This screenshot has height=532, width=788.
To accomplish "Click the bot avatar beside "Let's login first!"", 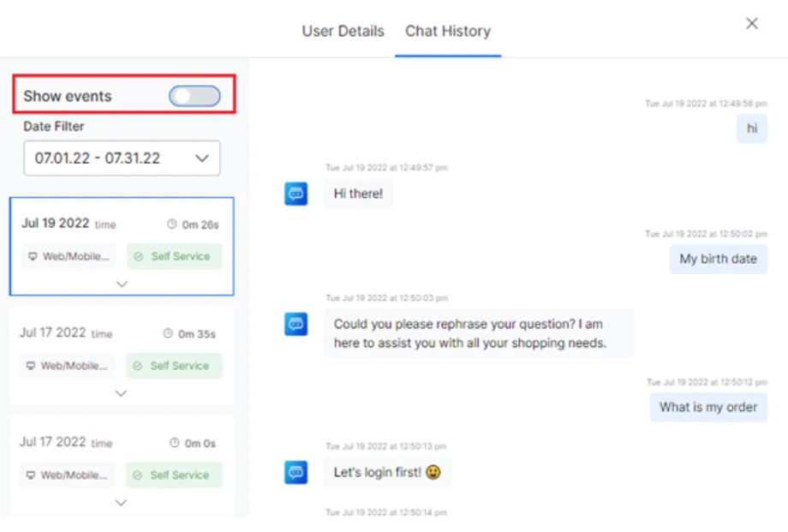I will click(295, 472).
